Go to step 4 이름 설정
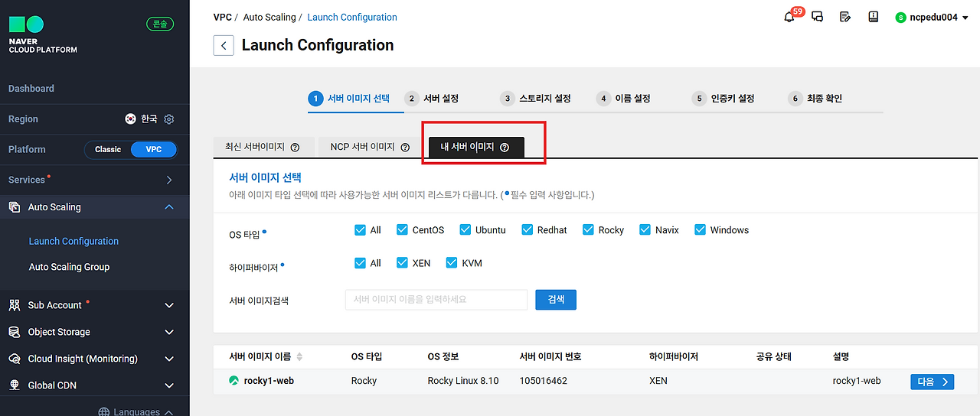This screenshot has height=416, width=980. [x=623, y=98]
